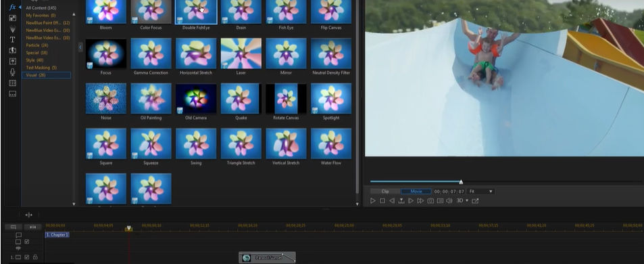
Task: Select the Fish Eye effect thumbnail
Action: click(x=286, y=12)
